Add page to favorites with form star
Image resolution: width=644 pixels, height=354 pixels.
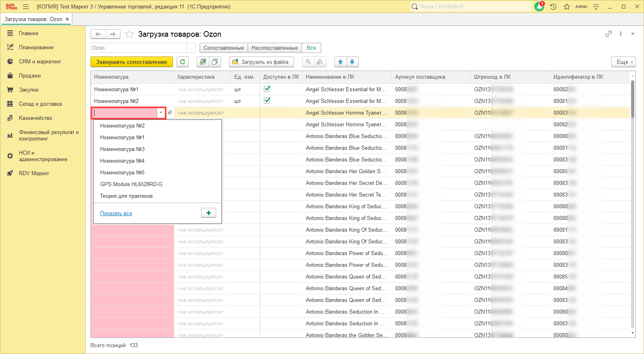click(129, 34)
